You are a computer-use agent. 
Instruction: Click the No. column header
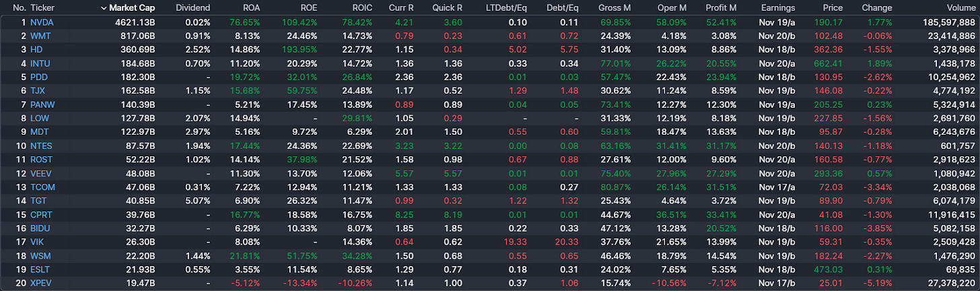(19, 8)
